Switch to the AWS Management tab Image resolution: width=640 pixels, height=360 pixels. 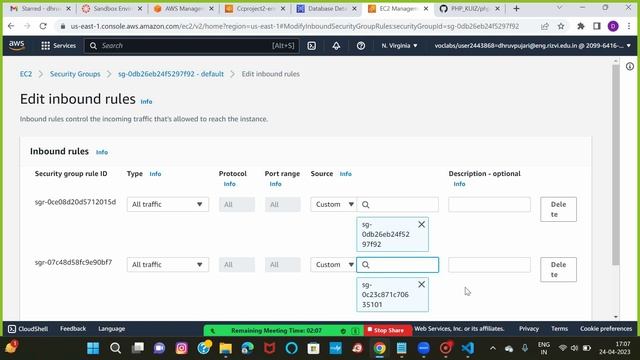coord(183,9)
